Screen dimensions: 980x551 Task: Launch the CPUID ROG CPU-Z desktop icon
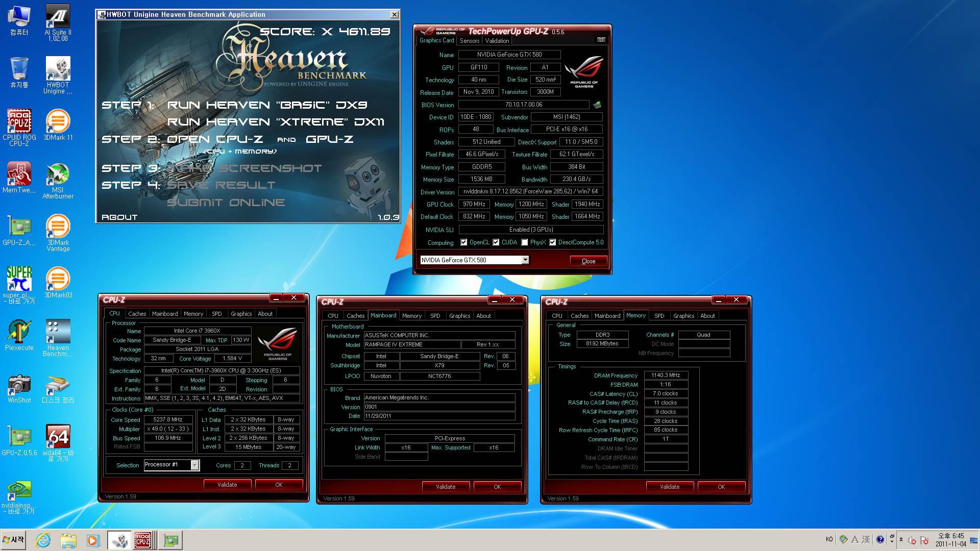point(19,128)
